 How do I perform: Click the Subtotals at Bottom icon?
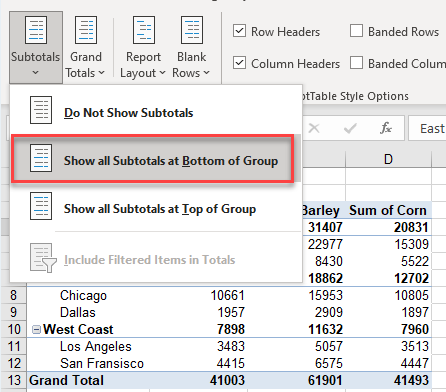click(41, 158)
